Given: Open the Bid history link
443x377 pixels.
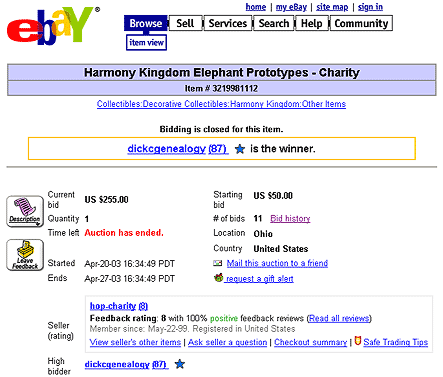Looking at the screenshot, I should pyautogui.click(x=290, y=219).
